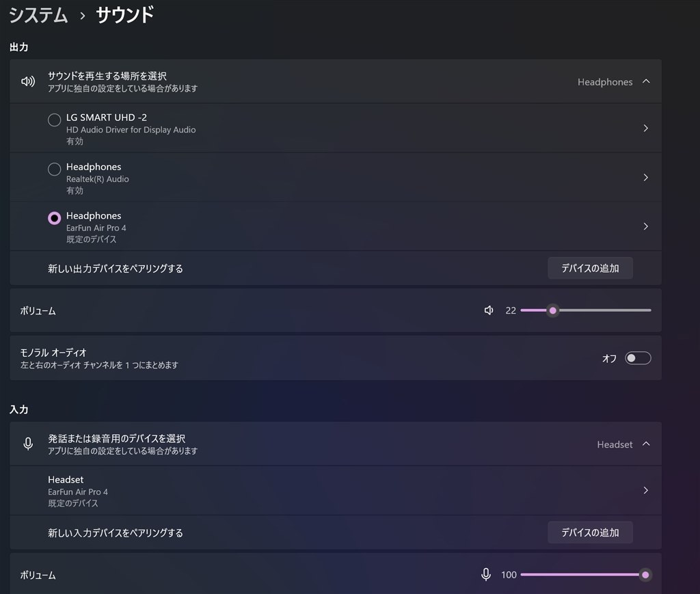
Task: Collapse the output device list chevron
Action: pyautogui.click(x=646, y=81)
